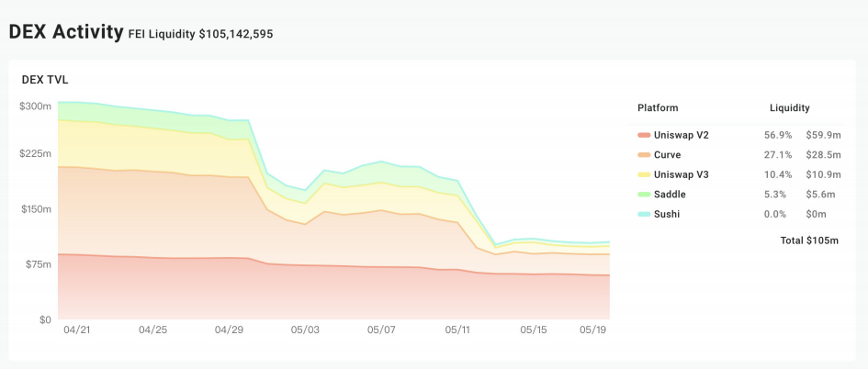Click the yellow Uniswap V3 legend swatch
Viewport: 868px width, 369px height.
(644, 174)
